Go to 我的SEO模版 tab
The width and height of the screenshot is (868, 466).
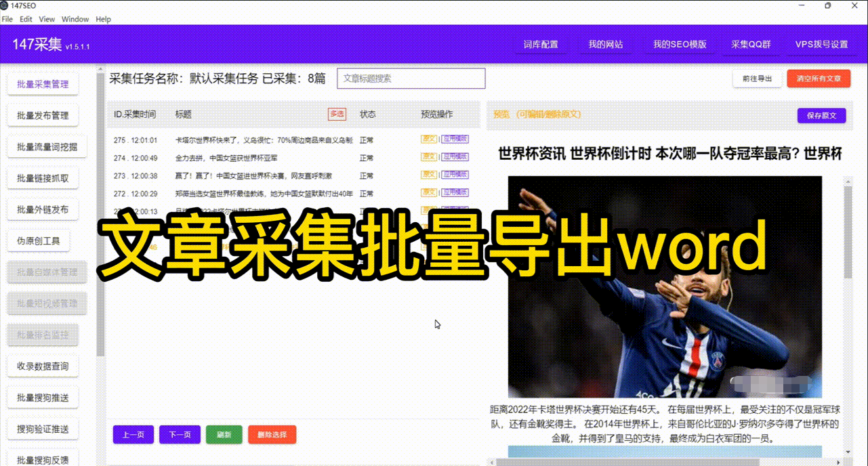[x=680, y=45]
